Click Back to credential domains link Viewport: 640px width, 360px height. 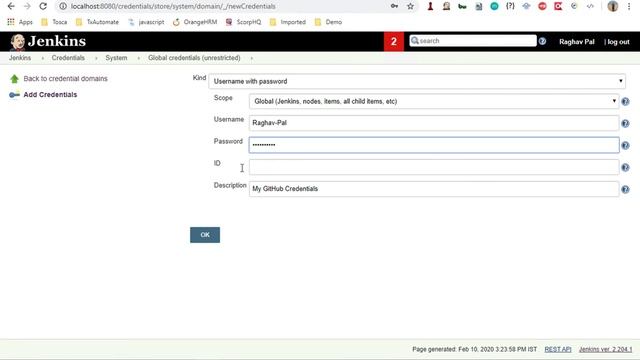point(65,79)
